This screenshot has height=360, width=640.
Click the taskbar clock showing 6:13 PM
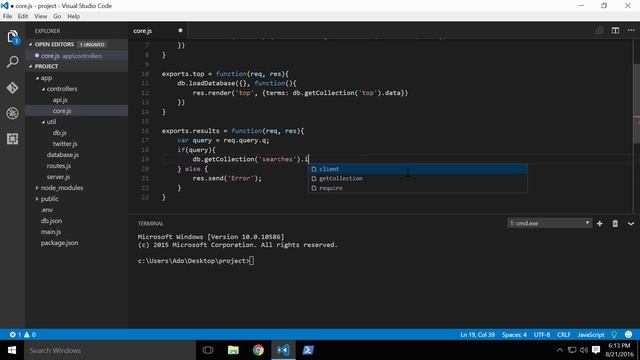click(x=619, y=350)
